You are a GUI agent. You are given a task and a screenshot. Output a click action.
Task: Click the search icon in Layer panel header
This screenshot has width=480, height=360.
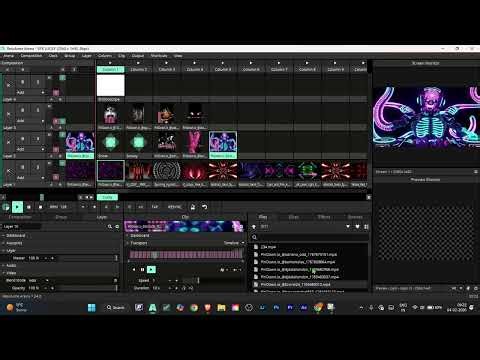pyautogui.click(x=110, y=226)
